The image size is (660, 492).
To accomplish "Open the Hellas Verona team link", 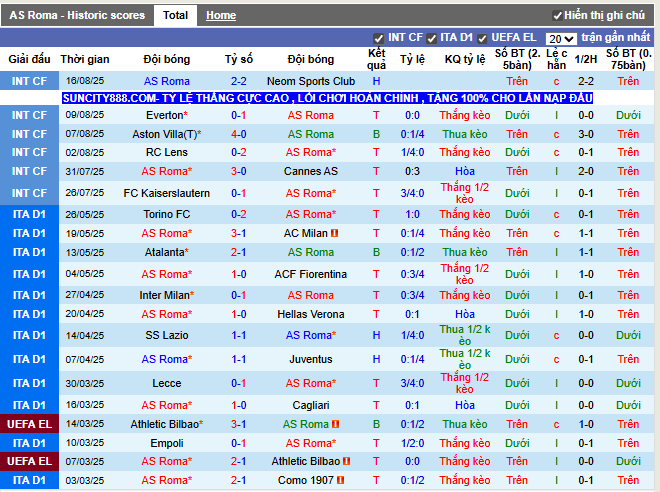I will [x=311, y=314].
